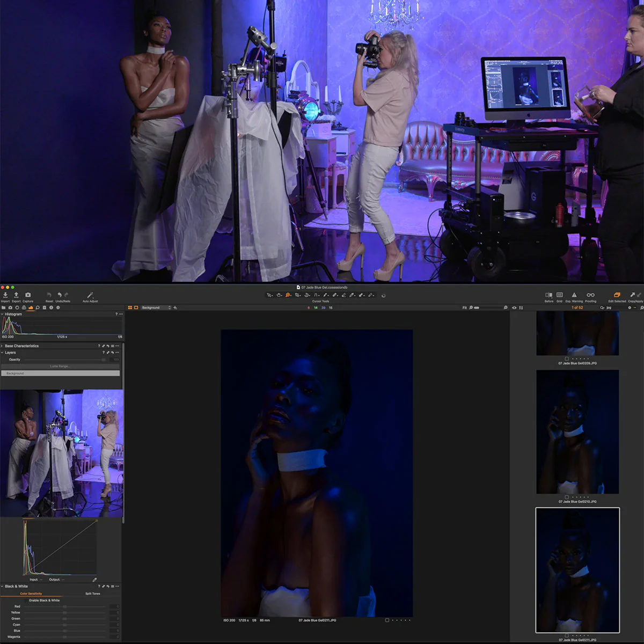
Task: Switch to the Color Sensitivity tab
Action: coord(31,594)
